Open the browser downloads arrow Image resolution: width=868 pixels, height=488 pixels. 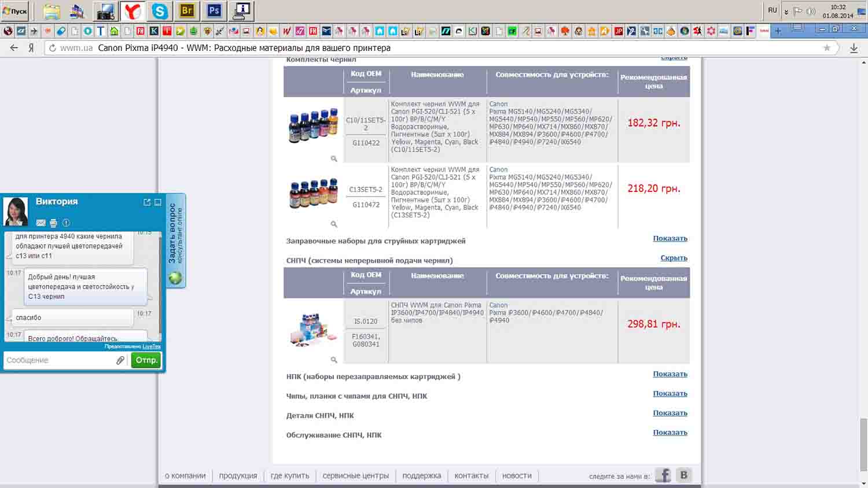(x=854, y=48)
